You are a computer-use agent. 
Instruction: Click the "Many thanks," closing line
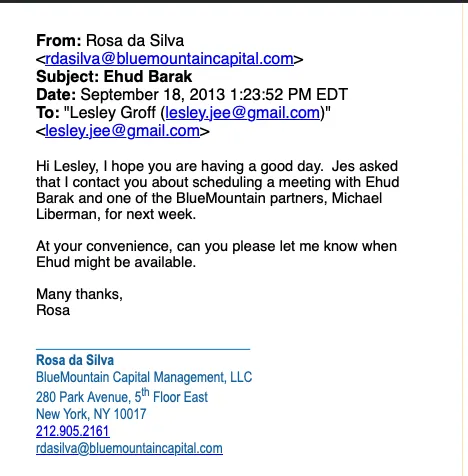click(79, 294)
